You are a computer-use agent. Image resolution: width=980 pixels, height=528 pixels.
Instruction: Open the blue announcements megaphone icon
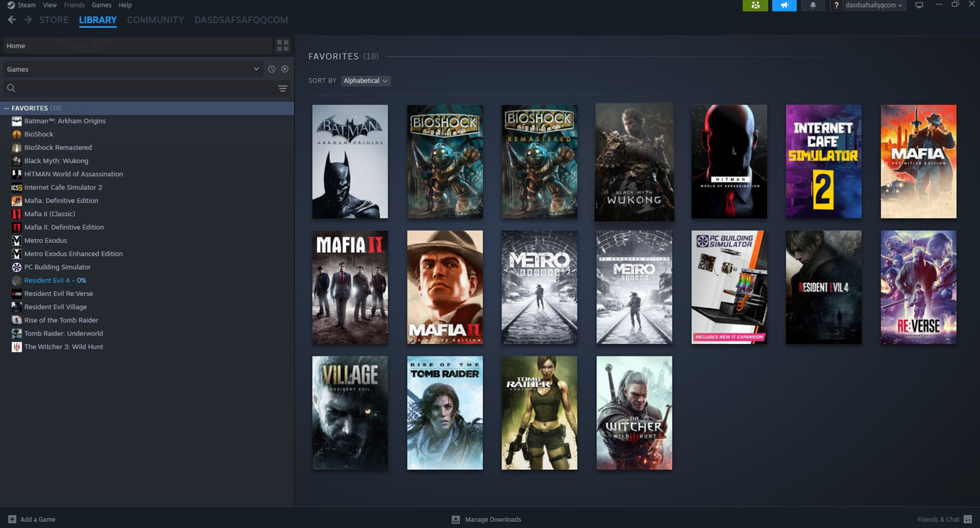point(784,5)
